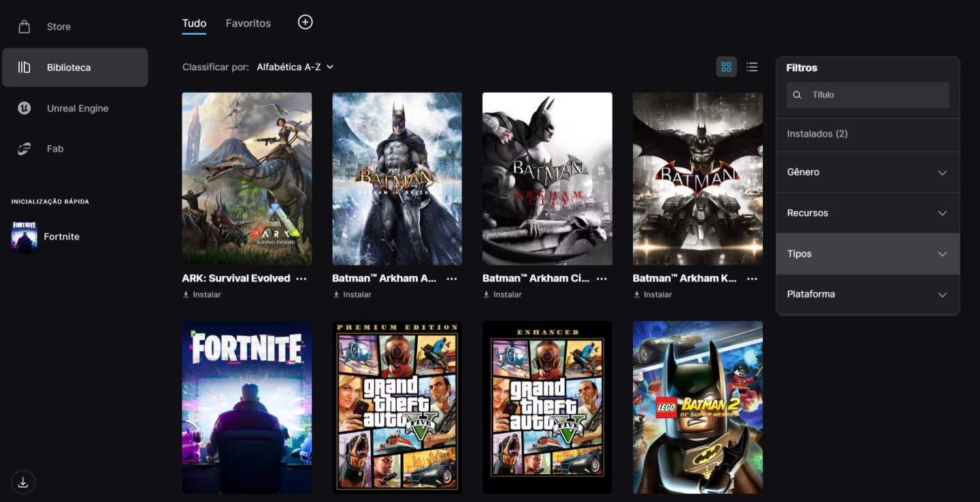Open the Alfabética A-Z sort dropdown
This screenshot has height=502, width=980.
pos(295,67)
